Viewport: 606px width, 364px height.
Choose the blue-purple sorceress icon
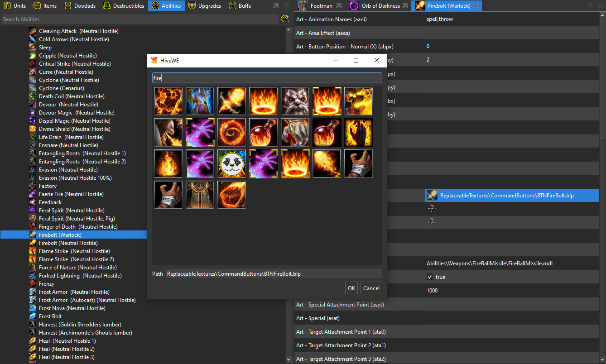click(x=200, y=101)
